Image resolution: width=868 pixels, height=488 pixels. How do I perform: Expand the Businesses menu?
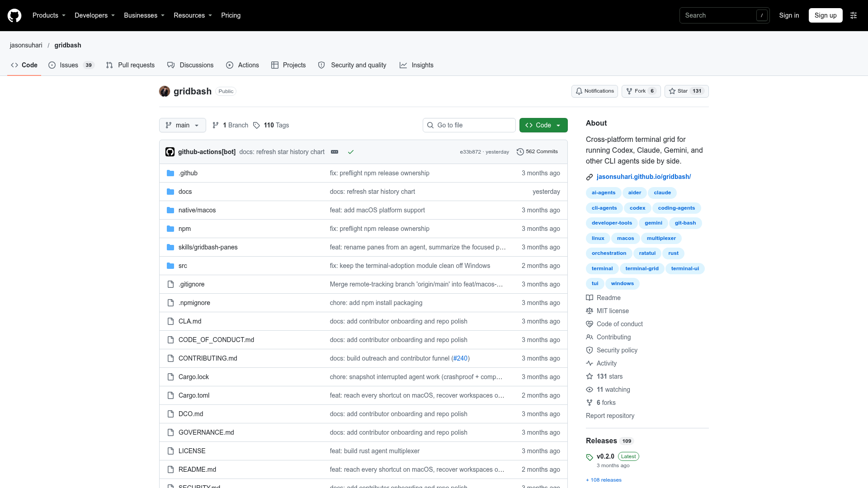click(x=144, y=15)
